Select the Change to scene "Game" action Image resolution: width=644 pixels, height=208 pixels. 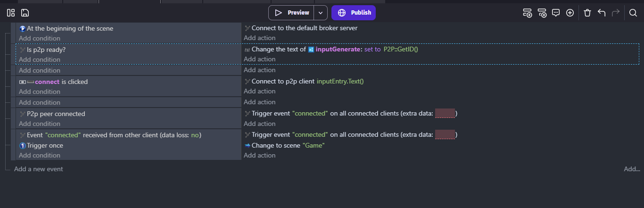point(285,145)
